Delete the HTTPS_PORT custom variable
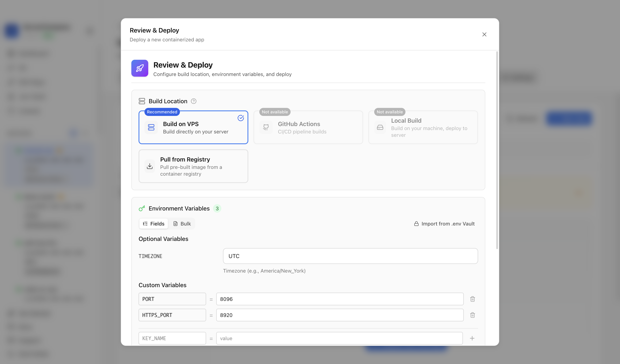The height and width of the screenshot is (364, 620). tap(472, 315)
